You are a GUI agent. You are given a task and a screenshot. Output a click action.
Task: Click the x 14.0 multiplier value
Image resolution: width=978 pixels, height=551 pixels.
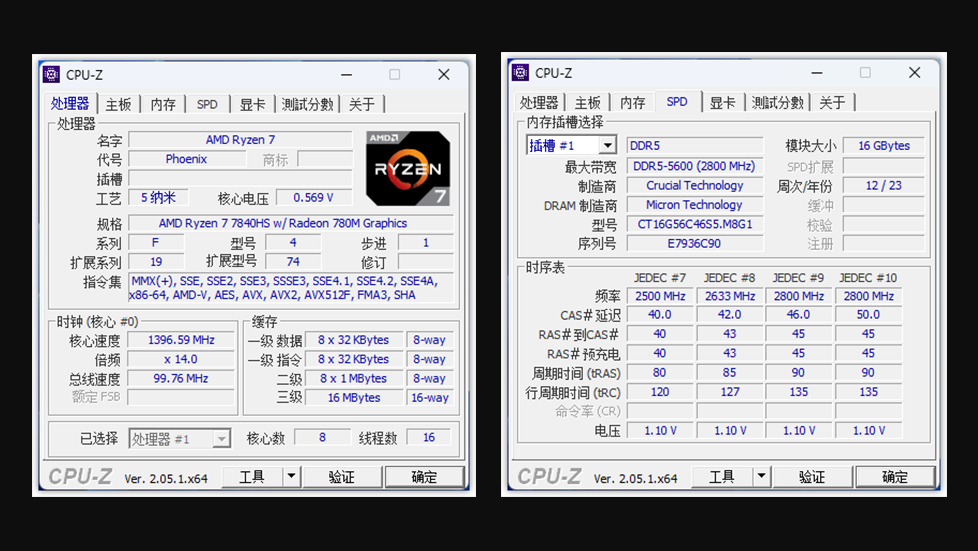coord(181,359)
